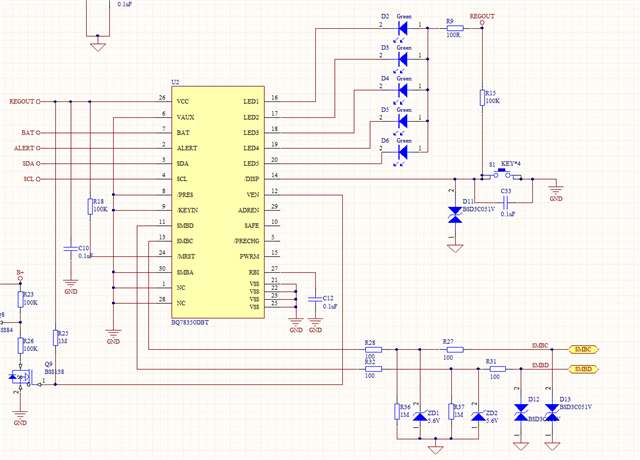Screen dimensions: 640x460
Task: Select the S1 KEY*4 pushbutton switch
Action: (x=502, y=176)
